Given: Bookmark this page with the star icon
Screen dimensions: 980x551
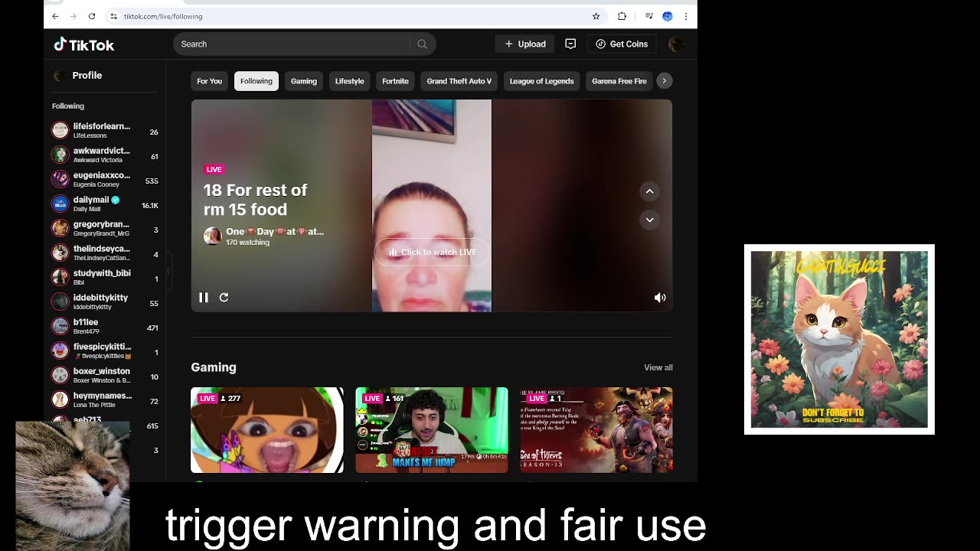Looking at the screenshot, I should (x=596, y=16).
